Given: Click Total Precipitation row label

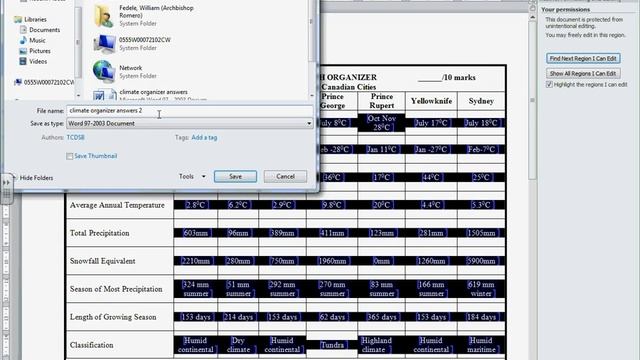Looking at the screenshot, I should point(100,233).
